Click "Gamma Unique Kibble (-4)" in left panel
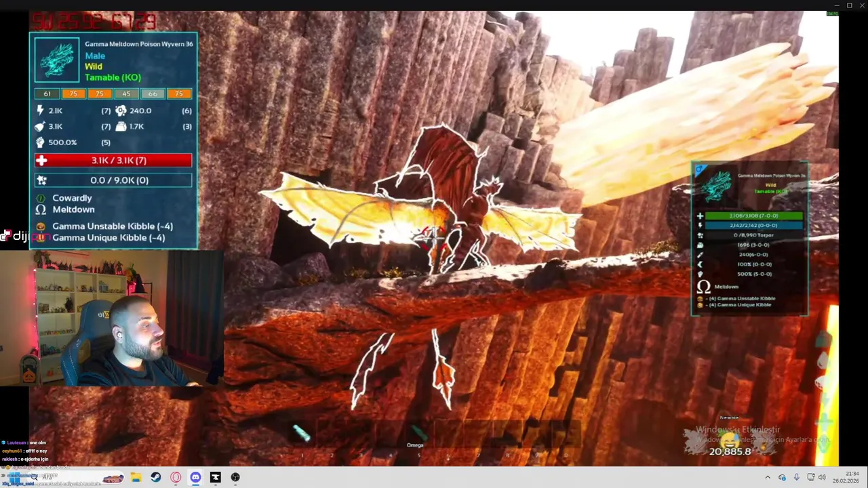This screenshot has width=868, height=488. (108, 238)
